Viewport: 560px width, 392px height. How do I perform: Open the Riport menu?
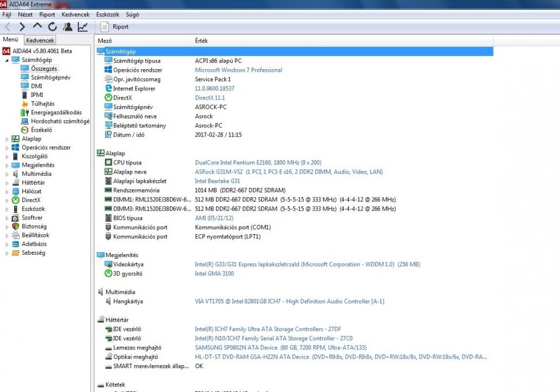coord(47,15)
